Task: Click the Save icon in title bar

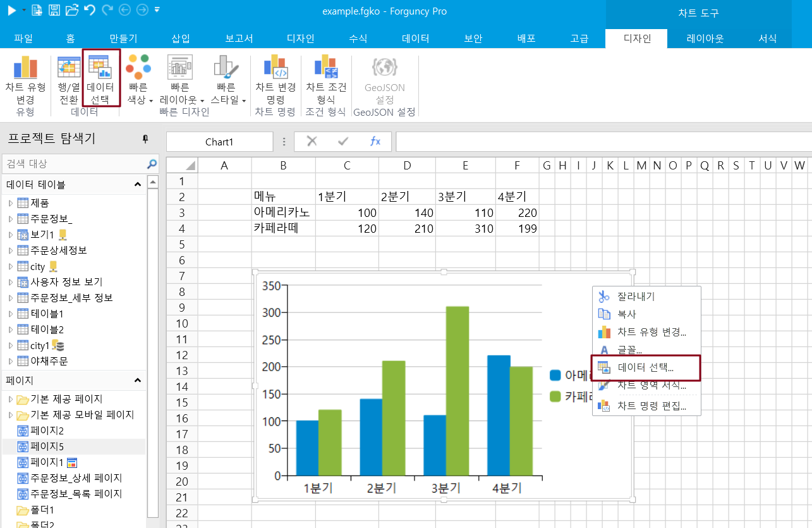Action: 54,10
